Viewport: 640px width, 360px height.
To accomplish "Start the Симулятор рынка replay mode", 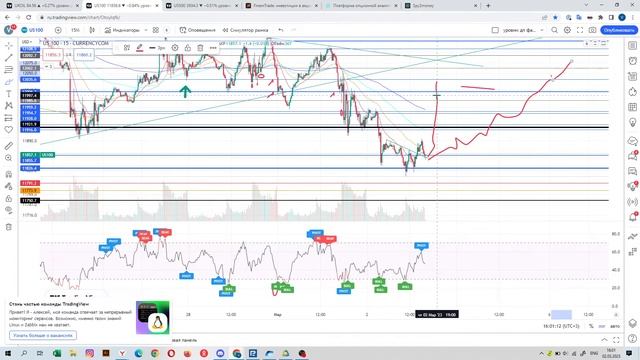I will coord(245,30).
